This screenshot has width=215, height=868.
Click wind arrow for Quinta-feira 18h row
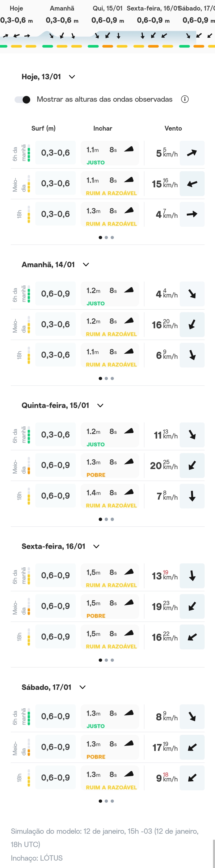(192, 496)
